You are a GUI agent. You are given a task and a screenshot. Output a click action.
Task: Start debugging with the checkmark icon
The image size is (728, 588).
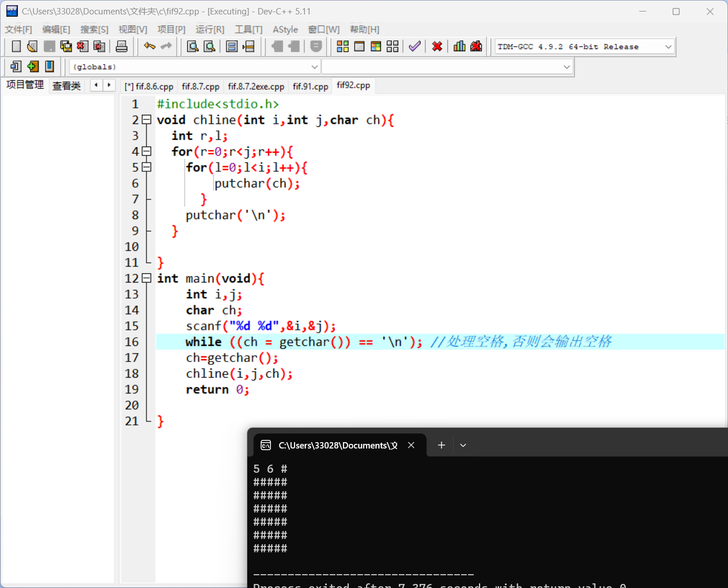[x=414, y=47]
